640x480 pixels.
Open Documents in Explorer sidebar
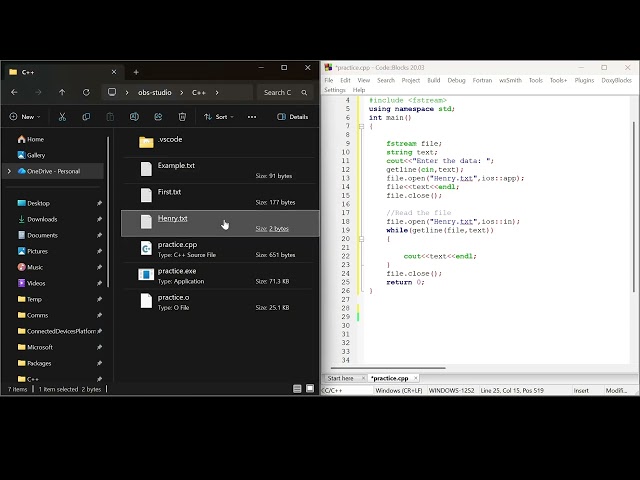(x=38, y=235)
